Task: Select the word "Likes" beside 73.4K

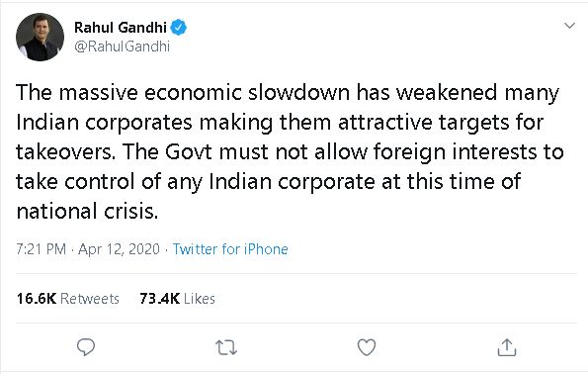Action: pyautogui.click(x=200, y=299)
